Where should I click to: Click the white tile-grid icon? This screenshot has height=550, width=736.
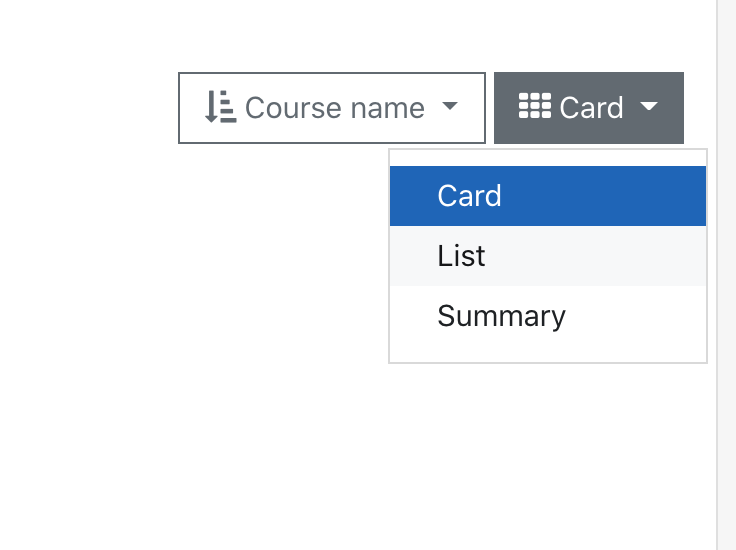point(535,106)
